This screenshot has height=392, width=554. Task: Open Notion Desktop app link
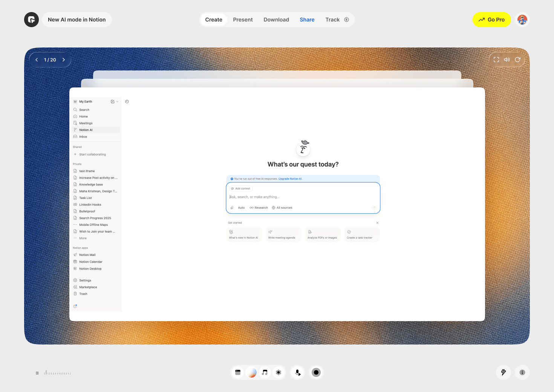tap(96, 269)
